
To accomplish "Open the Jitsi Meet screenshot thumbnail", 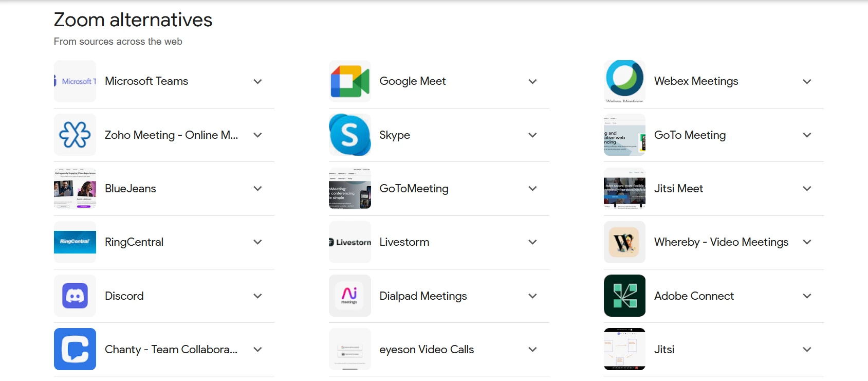I will tap(624, 188).
